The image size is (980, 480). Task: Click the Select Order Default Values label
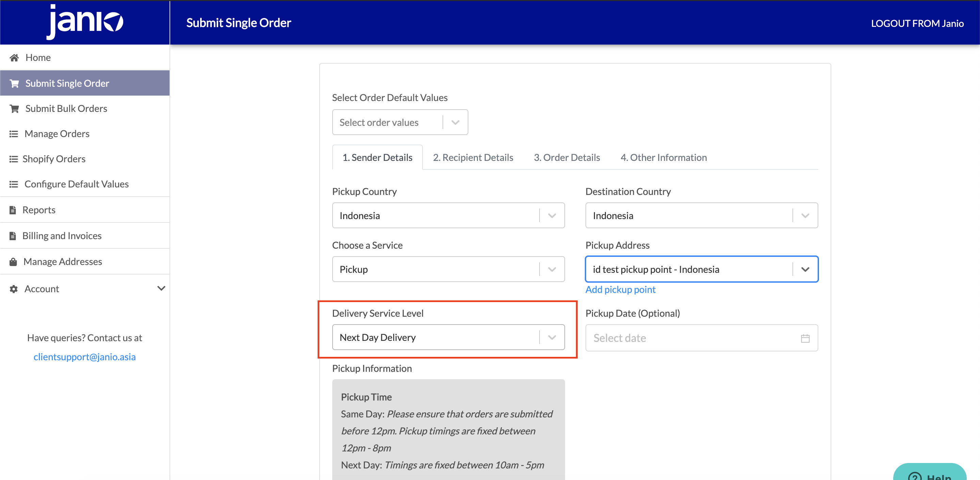389,98
